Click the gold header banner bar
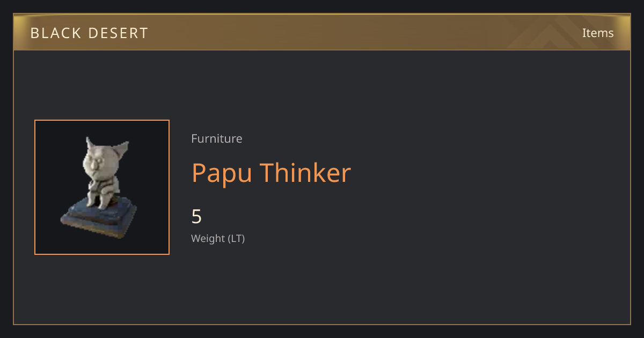The width and height of the screenshot is (644, 338). coord(322,32)
